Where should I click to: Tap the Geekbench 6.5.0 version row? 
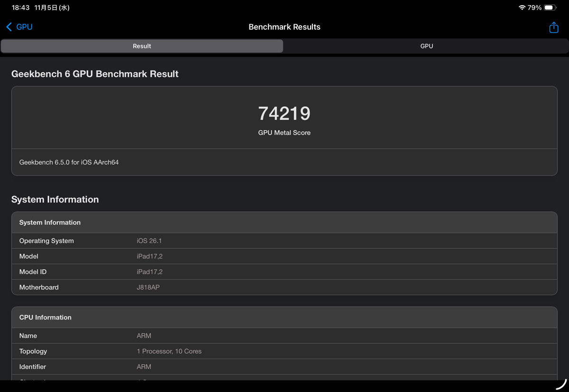(284, 162)
